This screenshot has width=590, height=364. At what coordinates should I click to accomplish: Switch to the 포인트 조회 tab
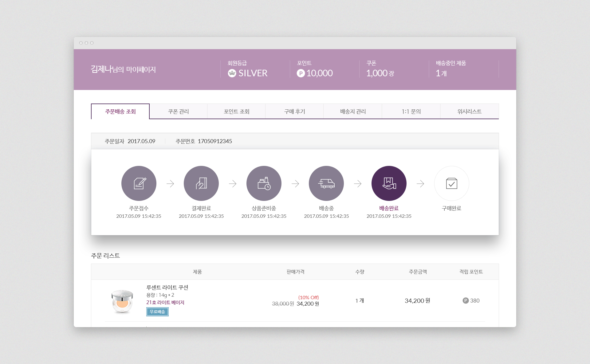(x=236, y=112)
